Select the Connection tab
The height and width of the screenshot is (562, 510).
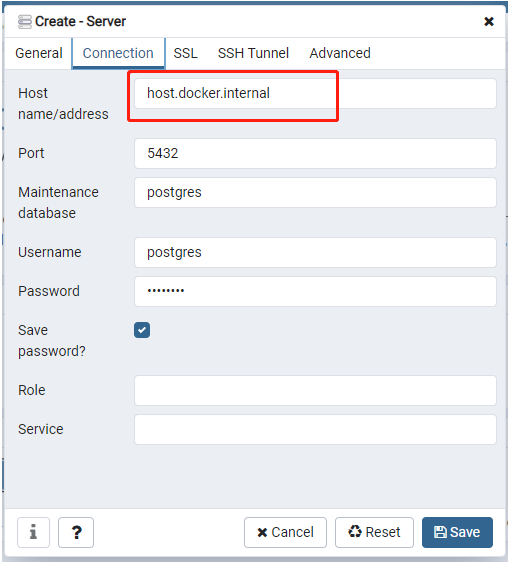[118, 53]
